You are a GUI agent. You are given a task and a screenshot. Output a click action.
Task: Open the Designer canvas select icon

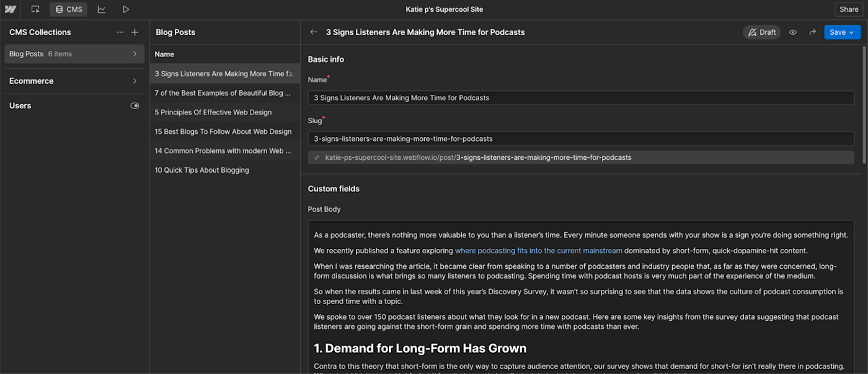35,9
